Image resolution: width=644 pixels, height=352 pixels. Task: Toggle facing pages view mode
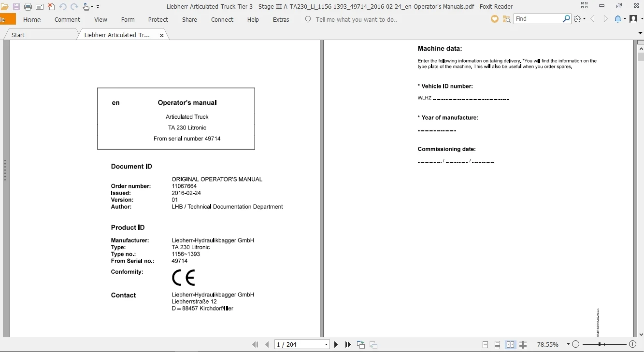[x=510, y=345]
